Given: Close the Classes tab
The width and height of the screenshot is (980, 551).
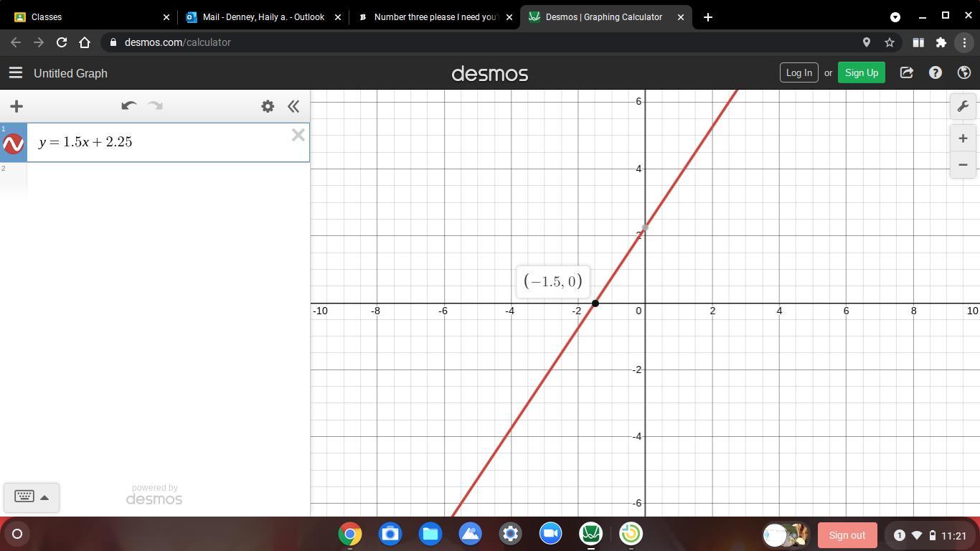Looking at the screenshot, I should point(166,17).
